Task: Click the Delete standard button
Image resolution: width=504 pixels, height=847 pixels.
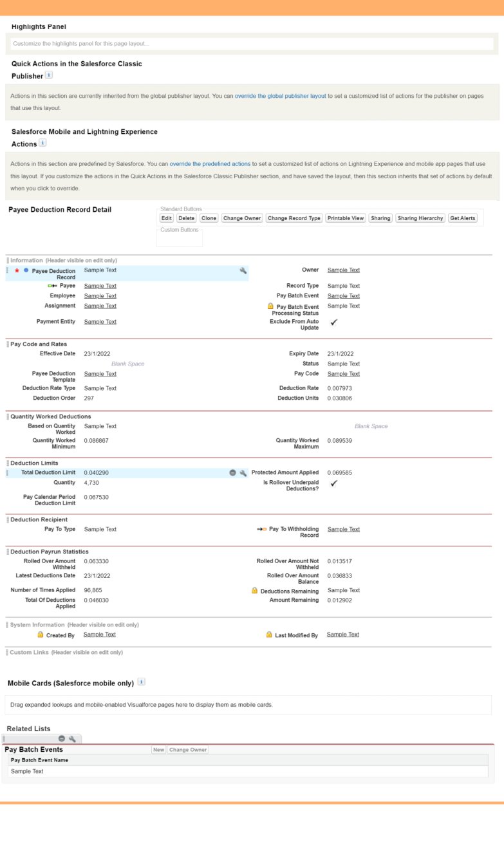Action: (187, 218)
